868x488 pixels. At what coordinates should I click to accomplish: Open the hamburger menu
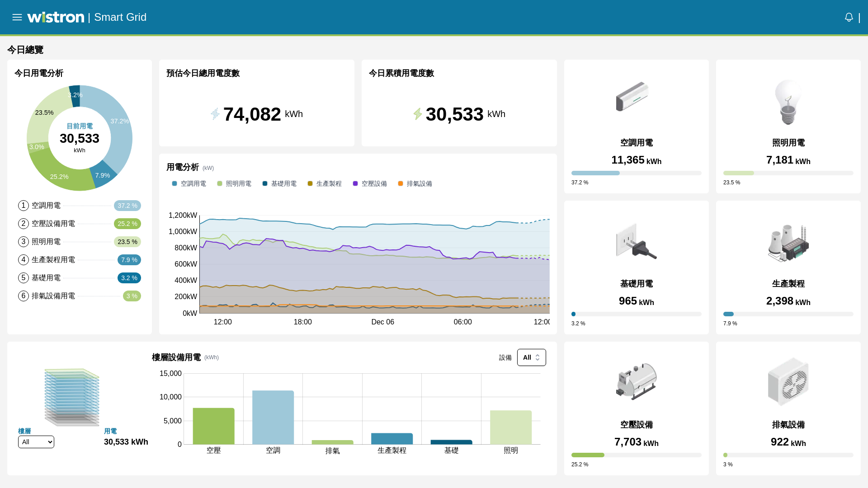point(17,17)
